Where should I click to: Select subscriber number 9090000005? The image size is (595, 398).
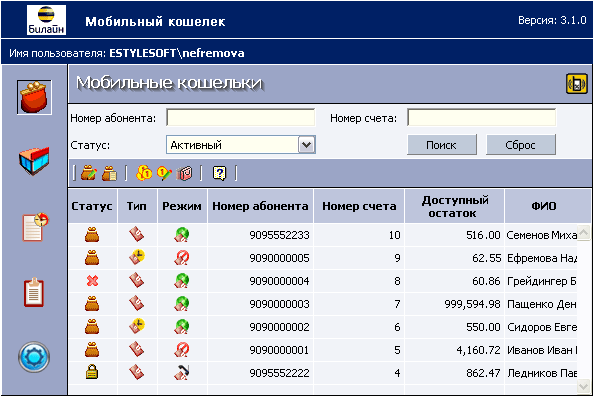pyautogui.click(x=279, y=258)
